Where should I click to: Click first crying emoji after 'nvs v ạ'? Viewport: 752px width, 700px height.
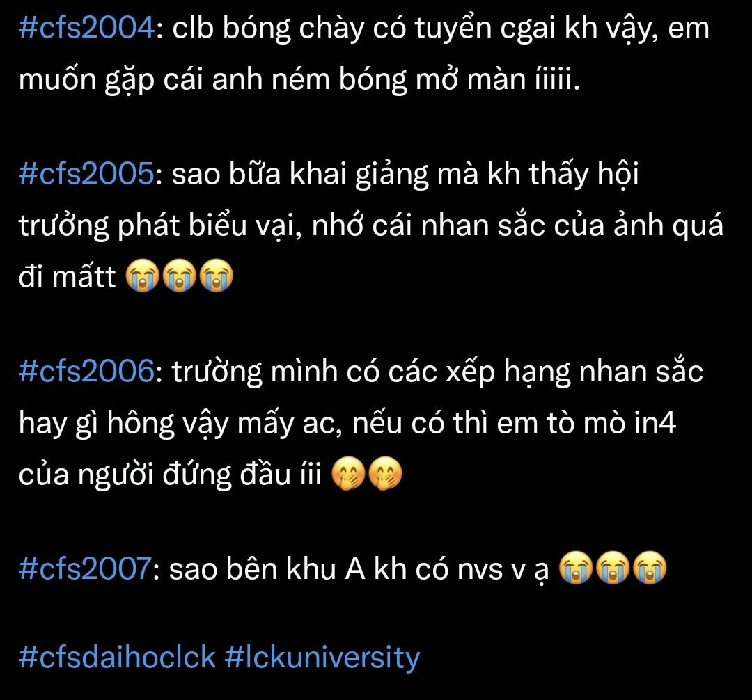click(x=576, y=568)
